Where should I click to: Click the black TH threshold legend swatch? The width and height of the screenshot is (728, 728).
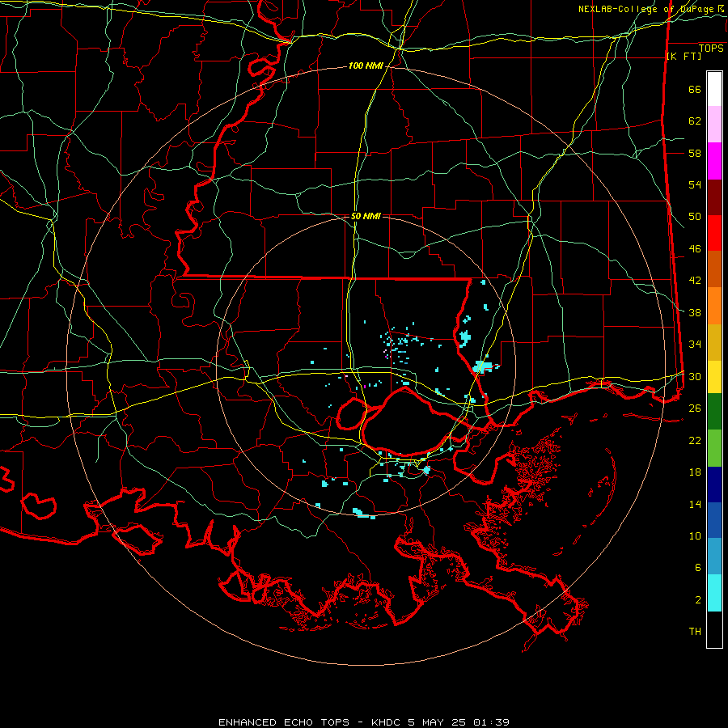click(x=714, y=629)
